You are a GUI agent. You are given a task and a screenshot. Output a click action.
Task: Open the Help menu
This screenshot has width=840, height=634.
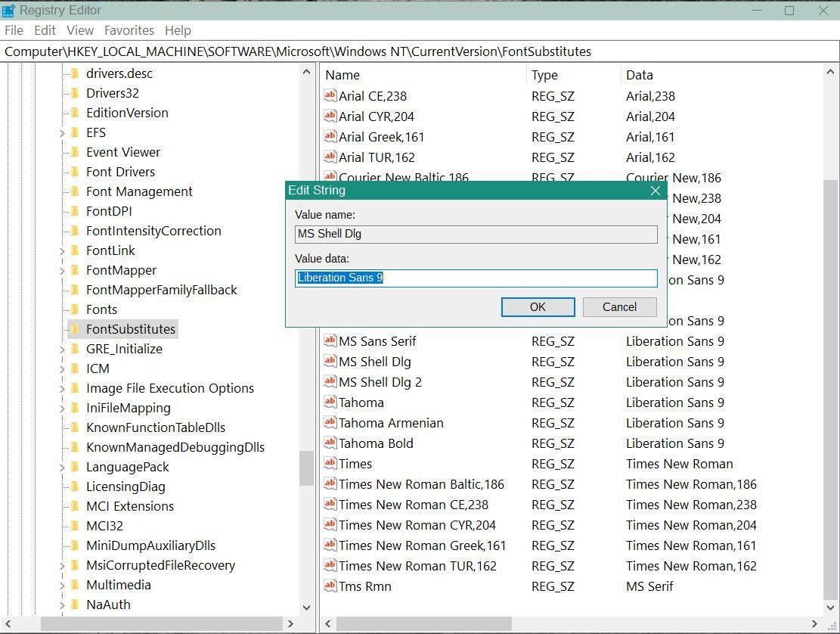pos(178,30)
